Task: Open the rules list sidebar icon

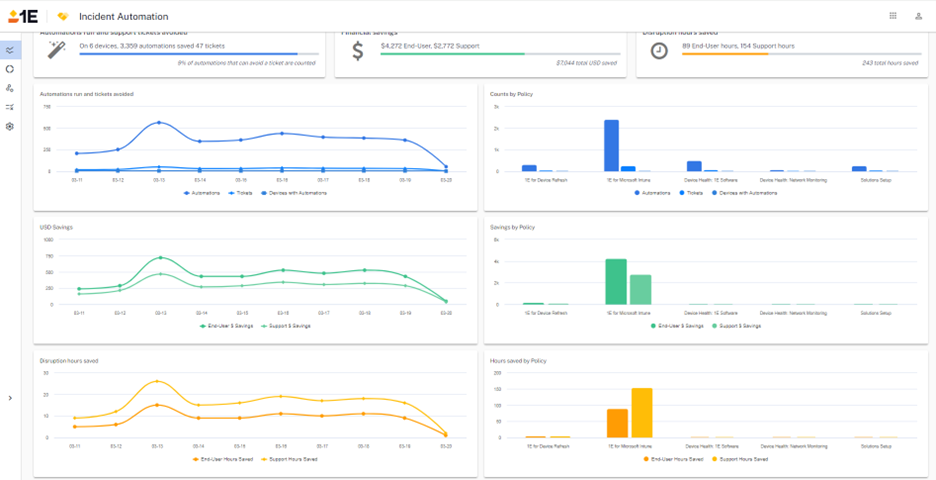Action: coord(10,107)
